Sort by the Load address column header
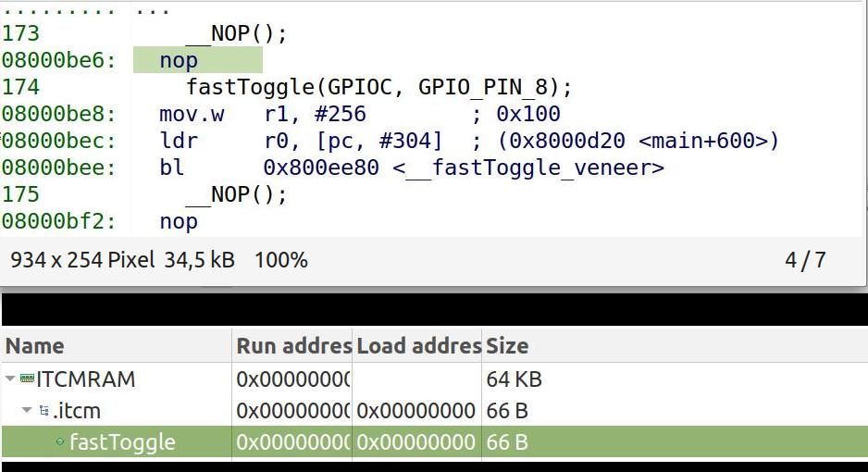 (418, 346)
